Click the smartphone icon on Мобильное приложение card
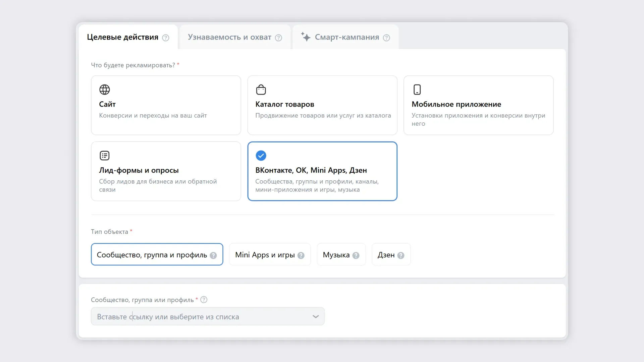This screenshot has width=644, height=362. coord(417,89)
